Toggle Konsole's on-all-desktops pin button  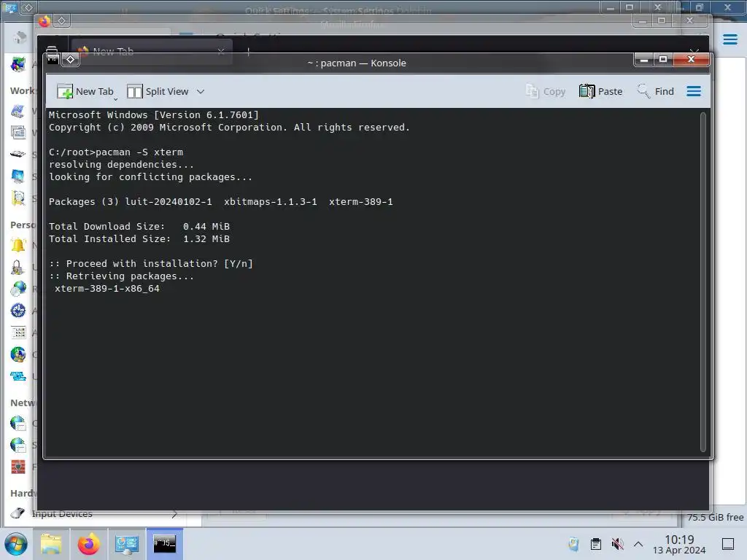pos(71,60)
